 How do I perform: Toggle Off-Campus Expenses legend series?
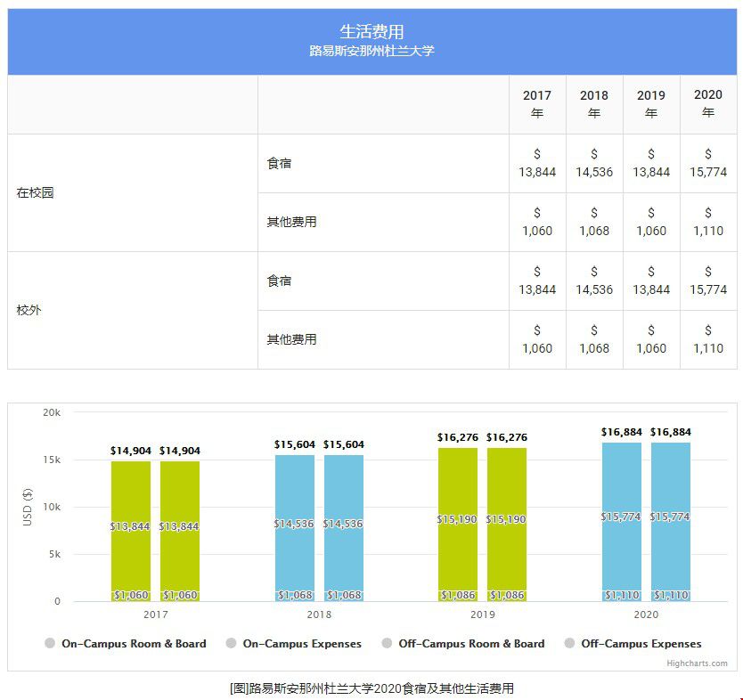(633, 644)
